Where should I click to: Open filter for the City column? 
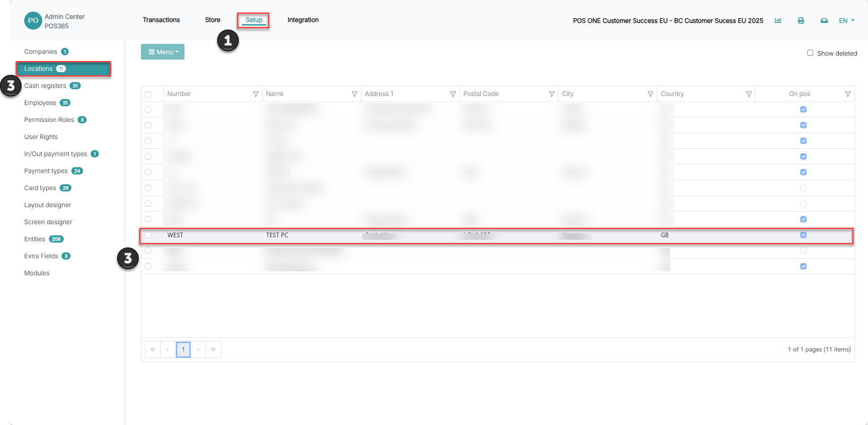tap(650, 94)
